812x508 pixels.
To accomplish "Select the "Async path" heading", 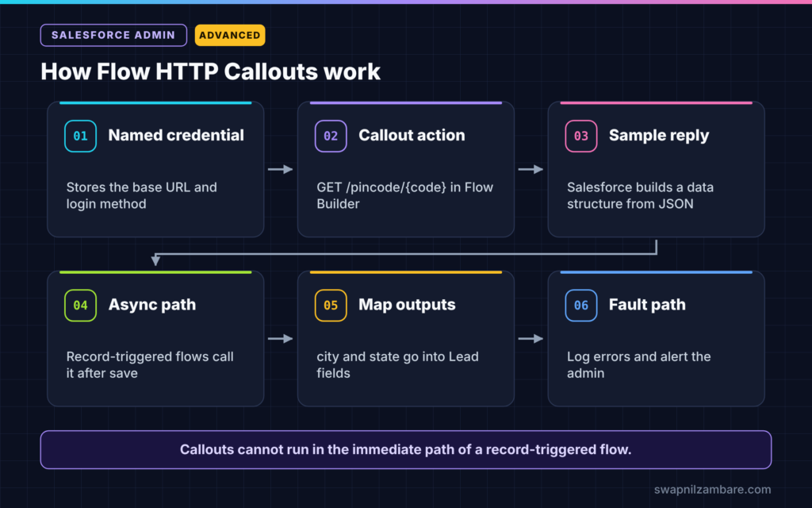I will (x=152, y=305).
